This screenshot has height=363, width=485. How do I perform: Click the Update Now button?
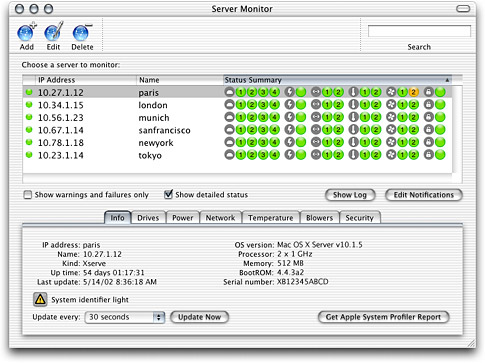[199, 317]
